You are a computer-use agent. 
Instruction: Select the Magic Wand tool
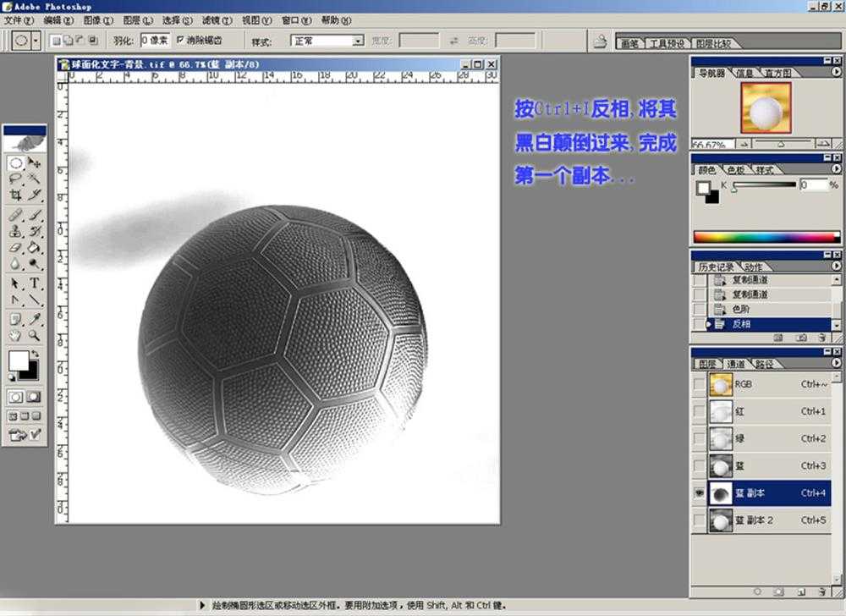35,179
